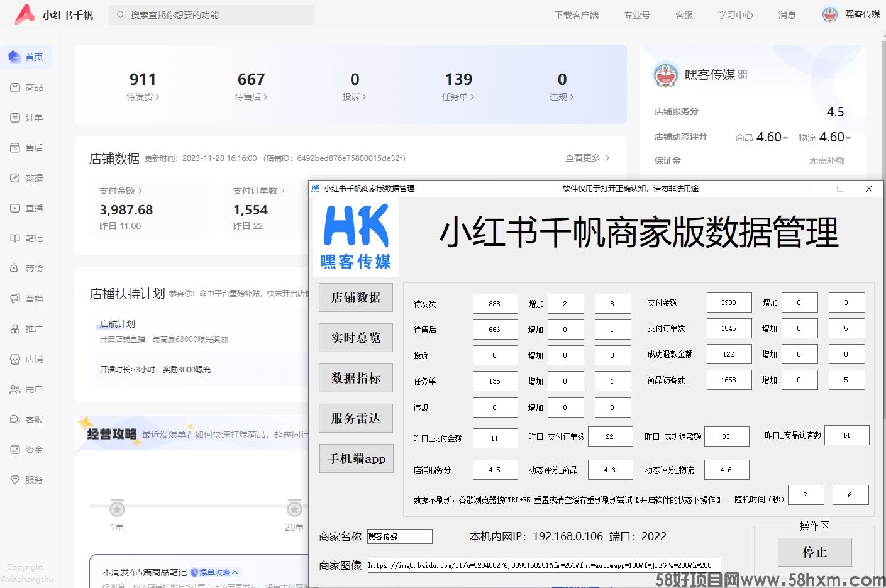The height and width of the screenshot is (588, 886).
Task: Open 违规 details chevron
Action: tap(571, 97)
